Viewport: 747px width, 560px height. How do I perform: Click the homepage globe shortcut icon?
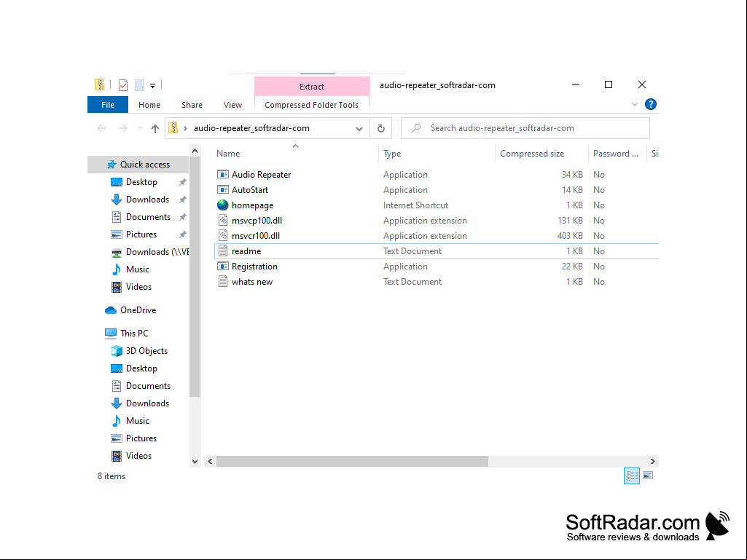(222, 205)
